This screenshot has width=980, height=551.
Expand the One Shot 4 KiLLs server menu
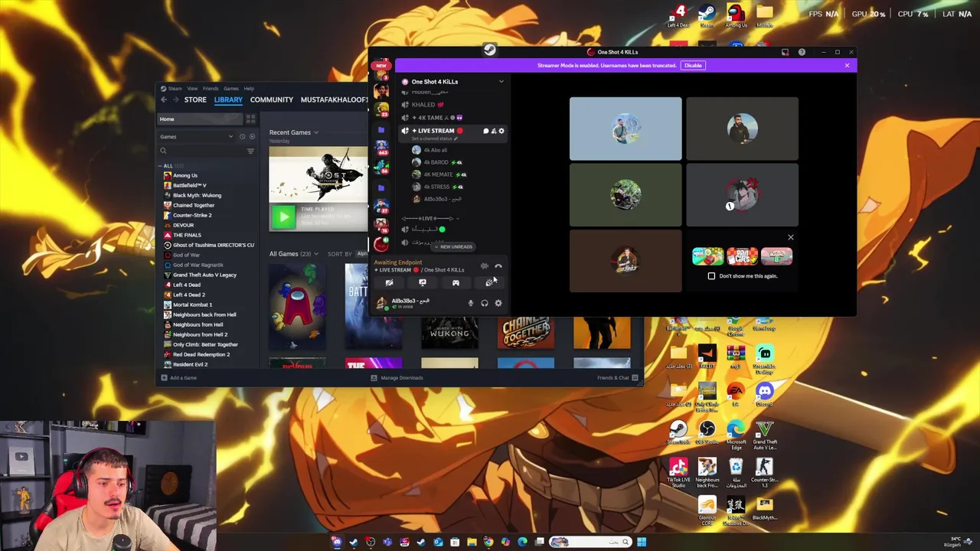(x=501, y=82)
